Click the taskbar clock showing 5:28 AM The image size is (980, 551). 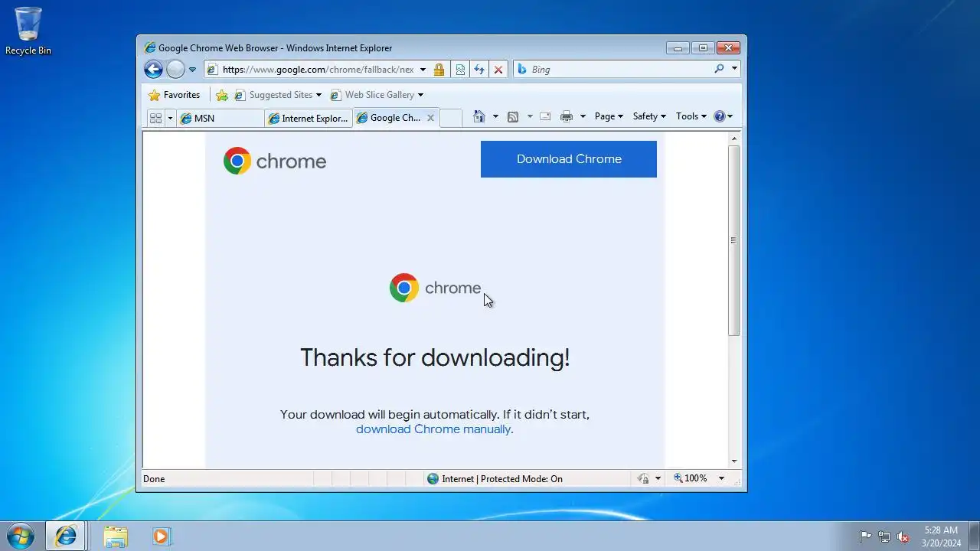941,536
